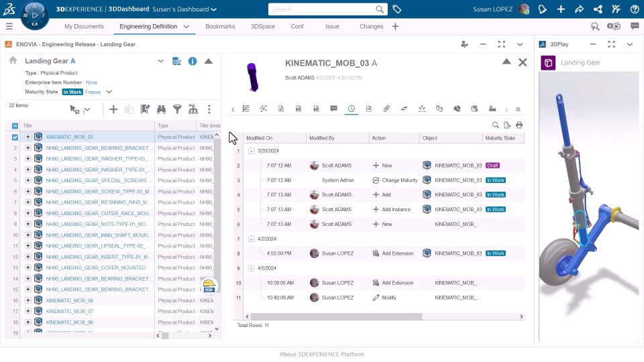
Task: Click the filter funnel icon
Action: point(177,109)
